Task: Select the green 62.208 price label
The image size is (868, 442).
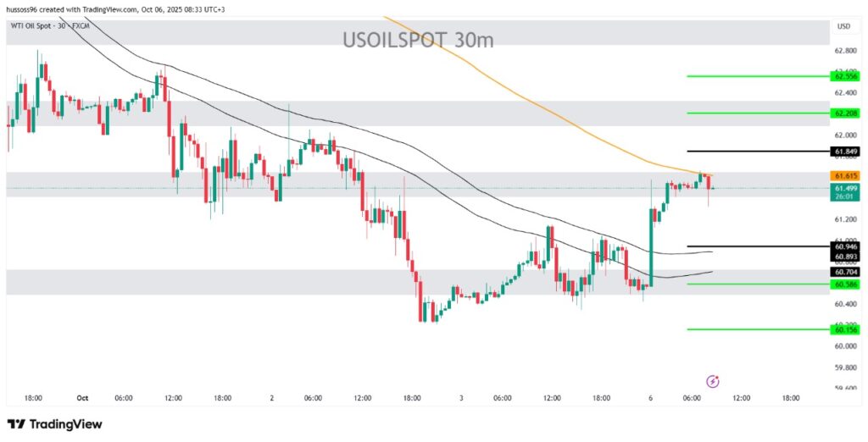Action: pos(846,113)
